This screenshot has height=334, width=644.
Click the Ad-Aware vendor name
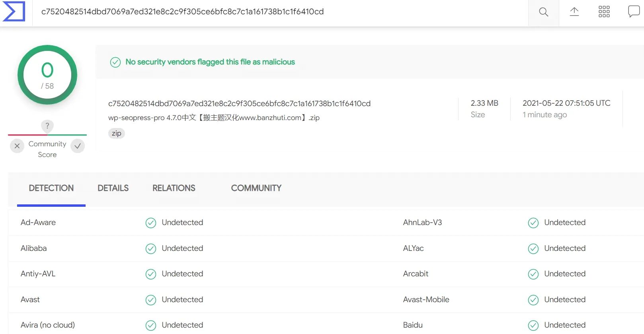38,222
